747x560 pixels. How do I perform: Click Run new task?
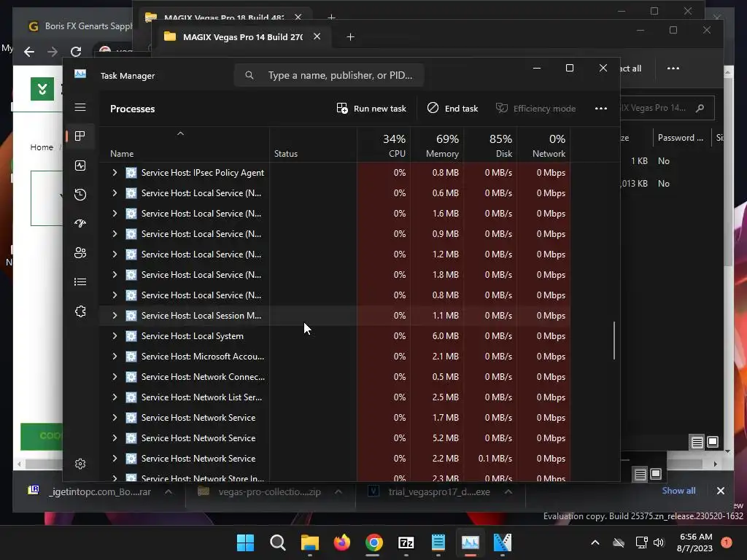(371, 109)
